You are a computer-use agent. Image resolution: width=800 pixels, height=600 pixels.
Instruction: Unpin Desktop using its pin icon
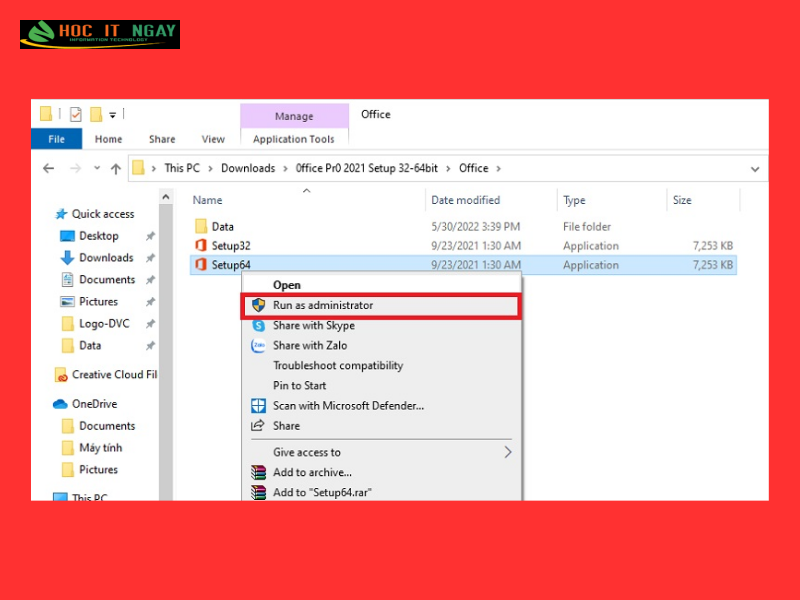coord(150,236)
